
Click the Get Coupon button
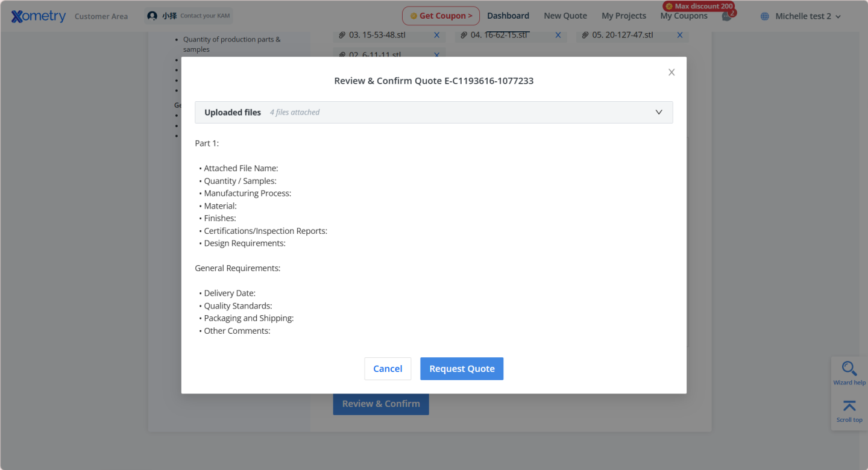pos(441,16)
